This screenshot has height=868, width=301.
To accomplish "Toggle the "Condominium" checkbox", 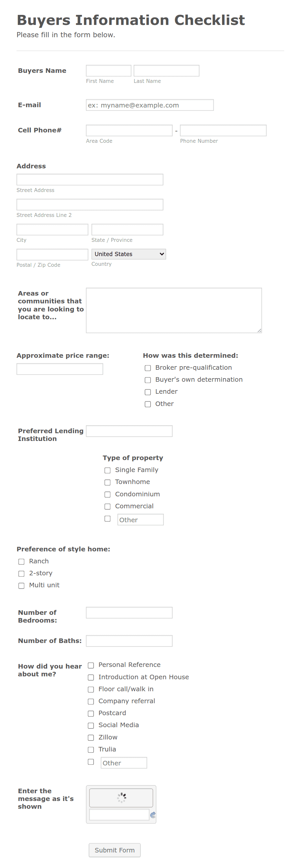I will coord(107,495).
